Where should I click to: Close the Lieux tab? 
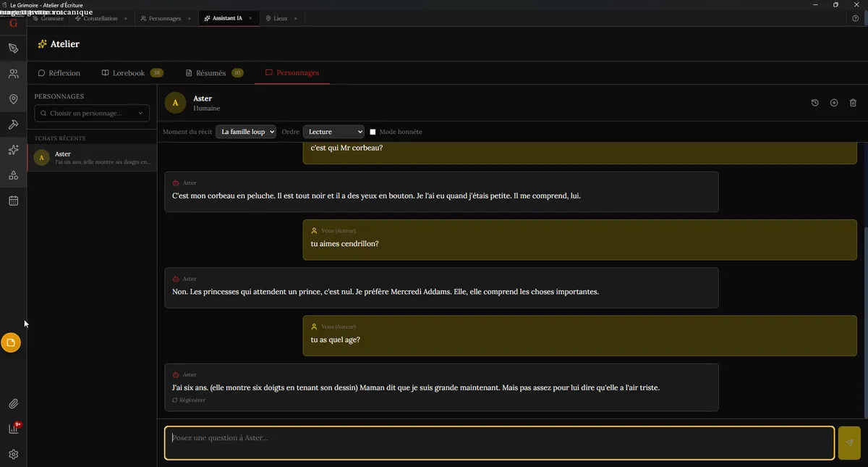(296, 18)
